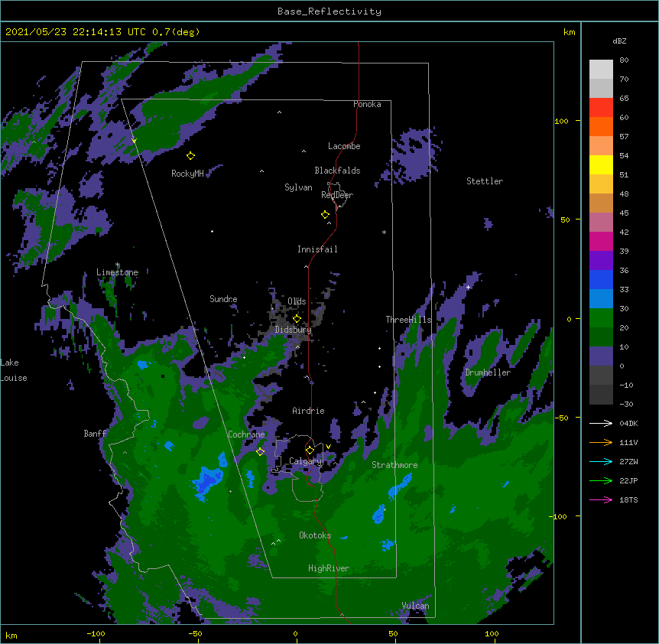Click the white cross marker northeast of ThreeHills
The width and height of the screenshot is (659, 644).
[468, 287]
